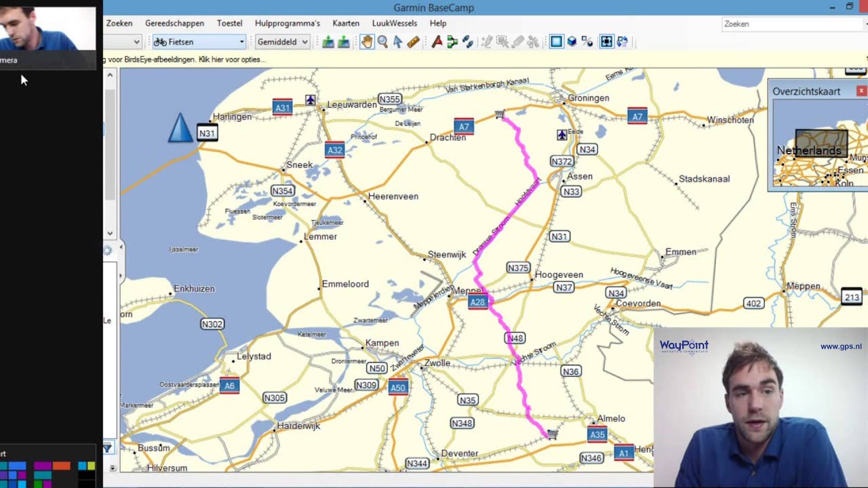Click the shopping cart waypoint near Almelo
The height and width of the screenshot is (488, 868).
pos(552,434)
